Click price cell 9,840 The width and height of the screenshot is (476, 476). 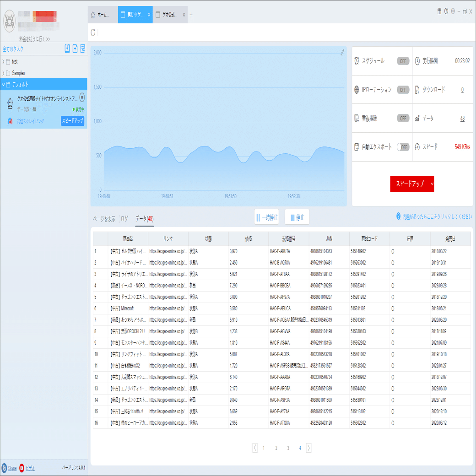(249, 400)
